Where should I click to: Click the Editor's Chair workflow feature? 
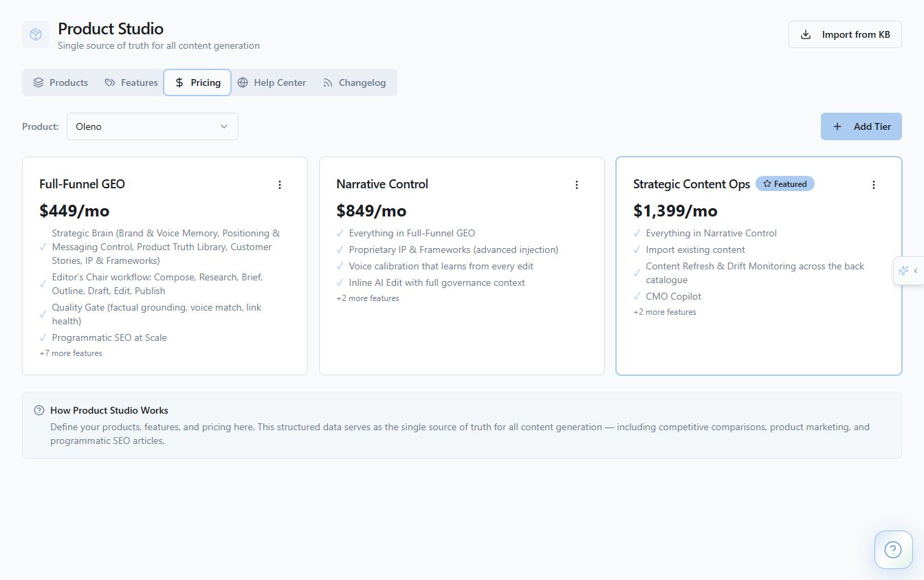click(x=157, y=284)
